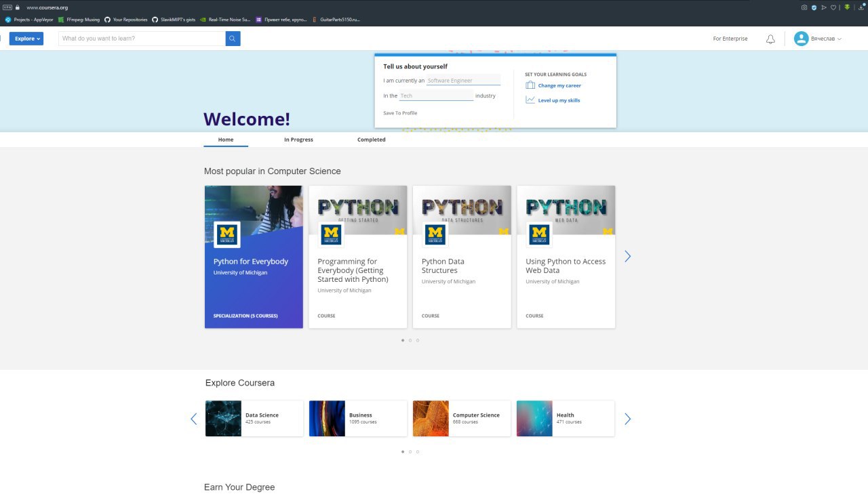Click the padlock site security icon

click(x=17, y=7)
